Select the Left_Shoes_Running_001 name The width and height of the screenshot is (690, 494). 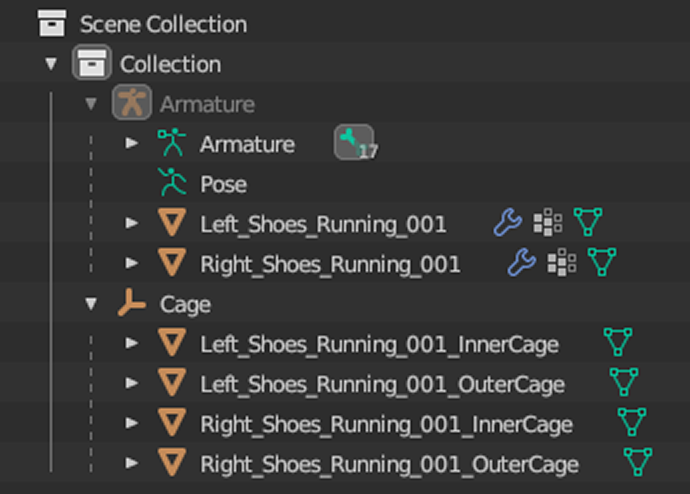point(323,225)
